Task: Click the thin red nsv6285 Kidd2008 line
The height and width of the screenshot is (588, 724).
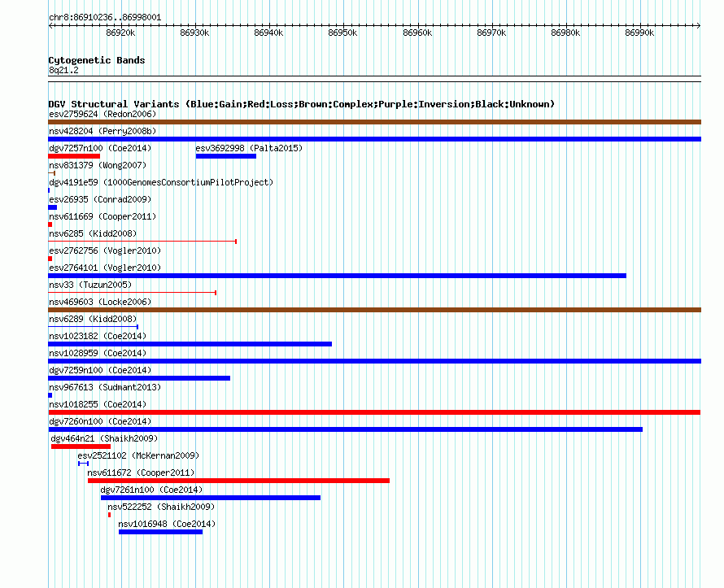Action: pos(142,242)
